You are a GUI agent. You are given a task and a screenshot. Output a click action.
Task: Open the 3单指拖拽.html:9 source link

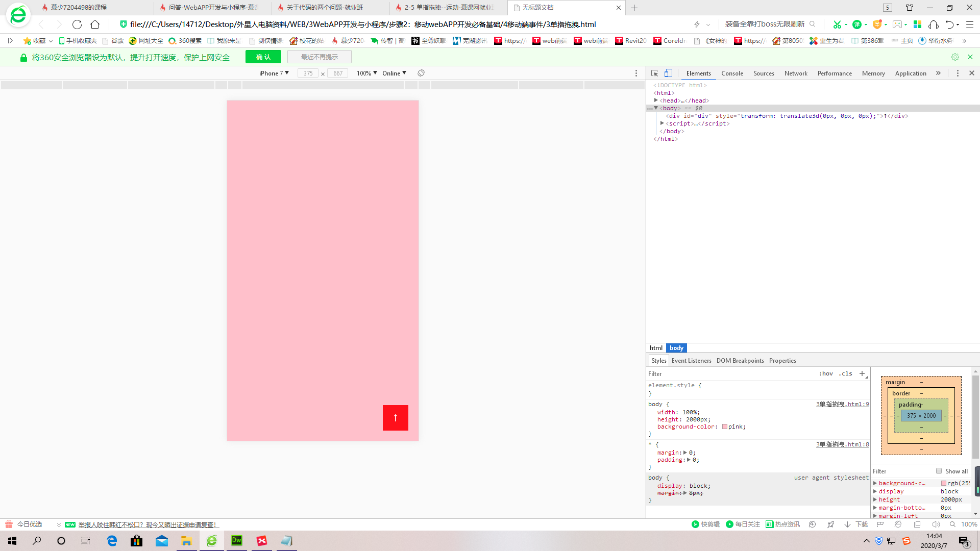[x=842, y=404]
